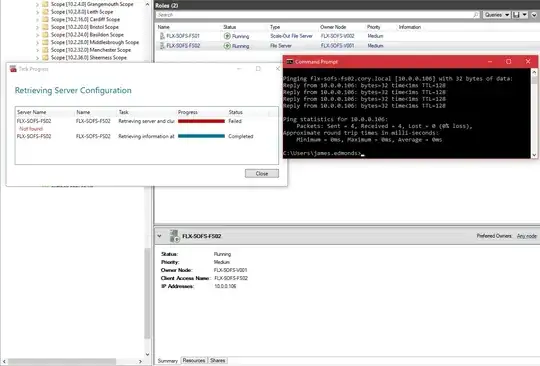Viewport: 540px width, 366px height.
Task: Click the IP address value 10.0.0.106
Action: (225, 286)
